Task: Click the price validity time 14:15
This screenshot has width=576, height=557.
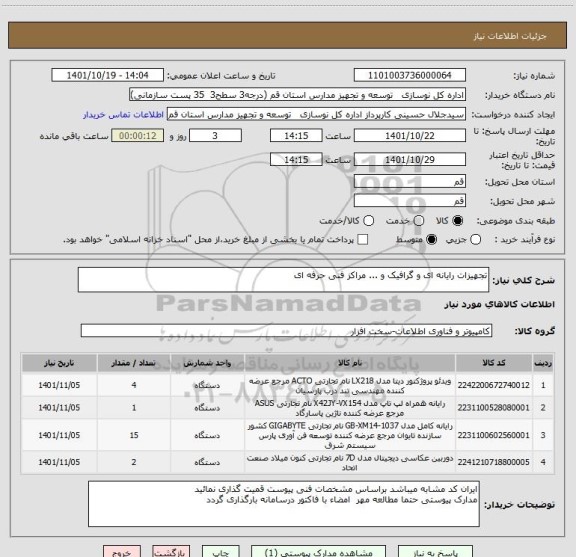Action: click(x=296, y=159)
